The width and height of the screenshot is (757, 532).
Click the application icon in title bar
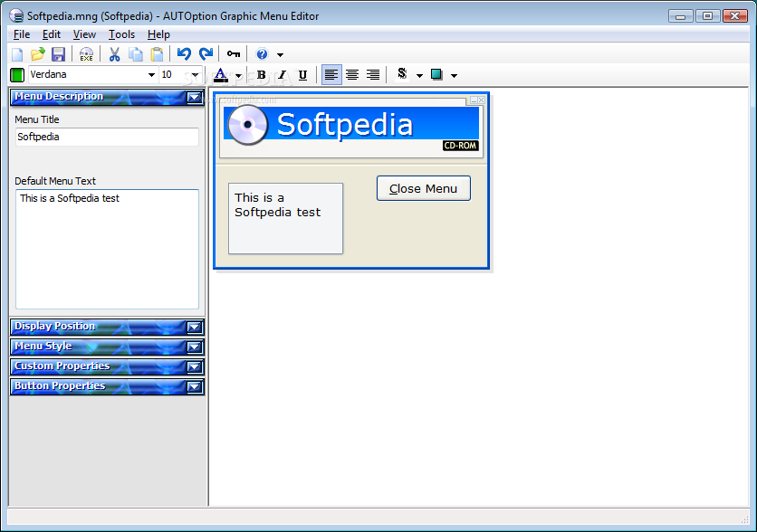[16, 16]
